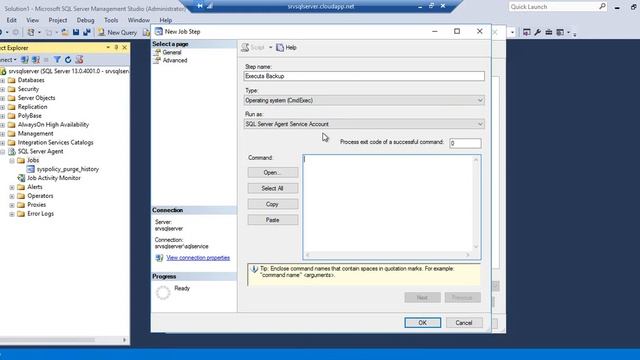Click the Save icon in SSMS toolbar

76,32
